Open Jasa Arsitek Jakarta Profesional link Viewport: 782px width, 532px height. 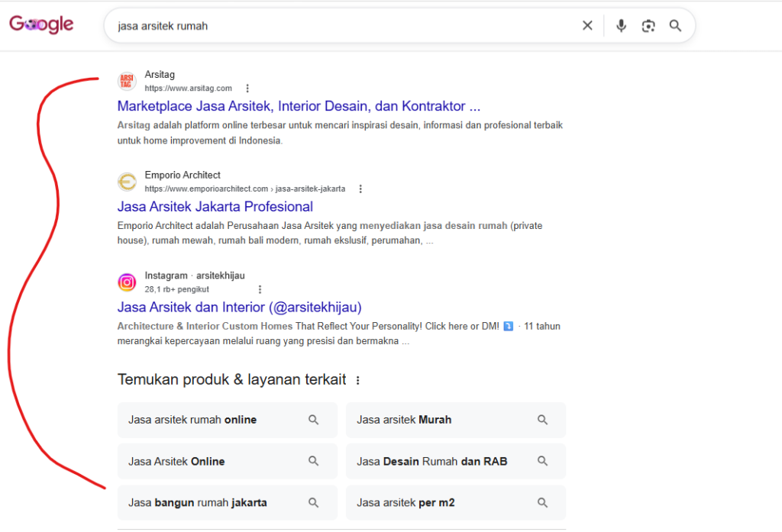(x=215, y=206)
